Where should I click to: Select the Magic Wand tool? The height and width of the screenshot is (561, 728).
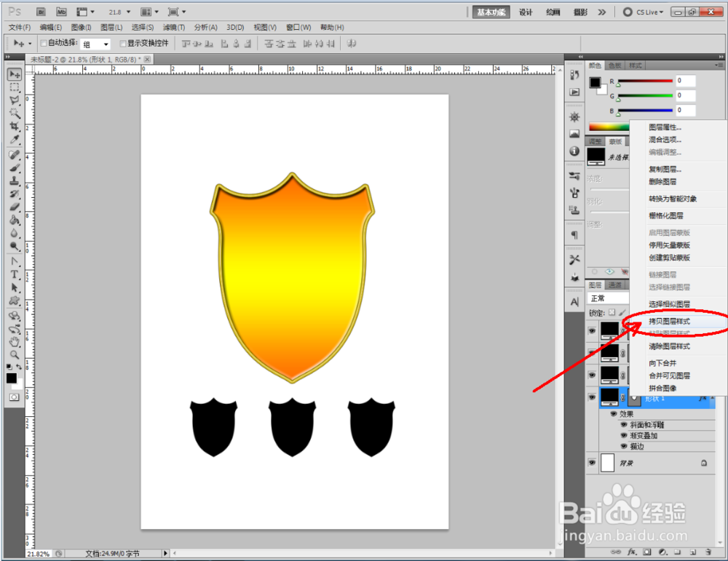point(15,114)
